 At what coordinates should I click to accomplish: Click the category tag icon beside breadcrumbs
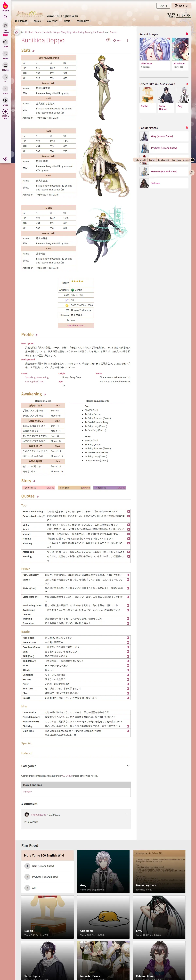[x=17, y=32]
